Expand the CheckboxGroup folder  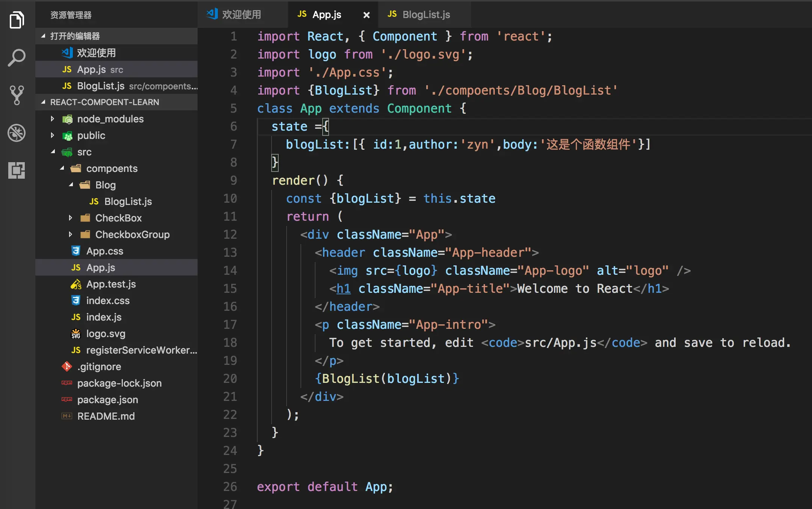[x=71, y=234]
